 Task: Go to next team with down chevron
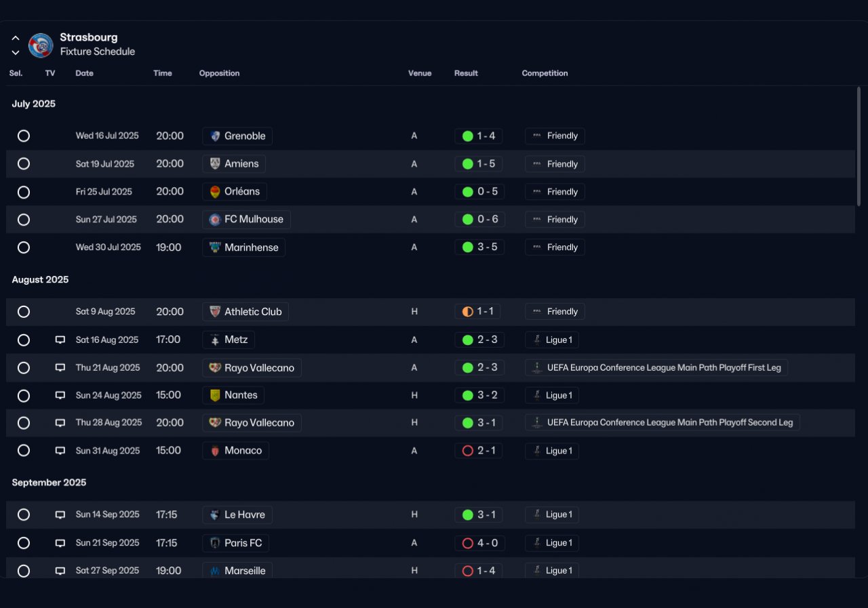(16, 53)
